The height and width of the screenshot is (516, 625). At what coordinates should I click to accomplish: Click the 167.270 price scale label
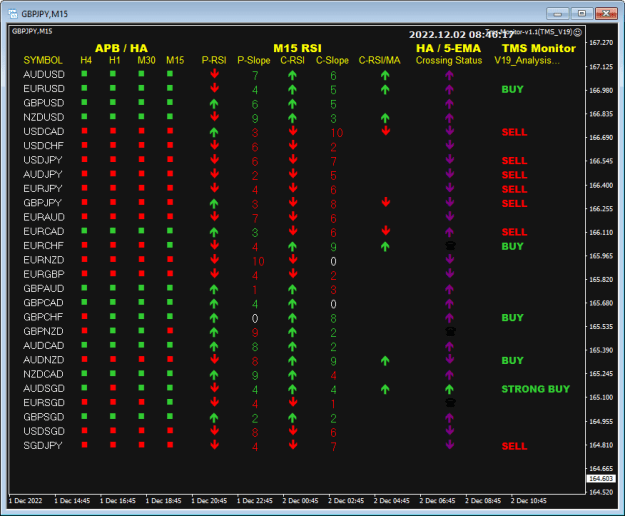coord(601,43)
